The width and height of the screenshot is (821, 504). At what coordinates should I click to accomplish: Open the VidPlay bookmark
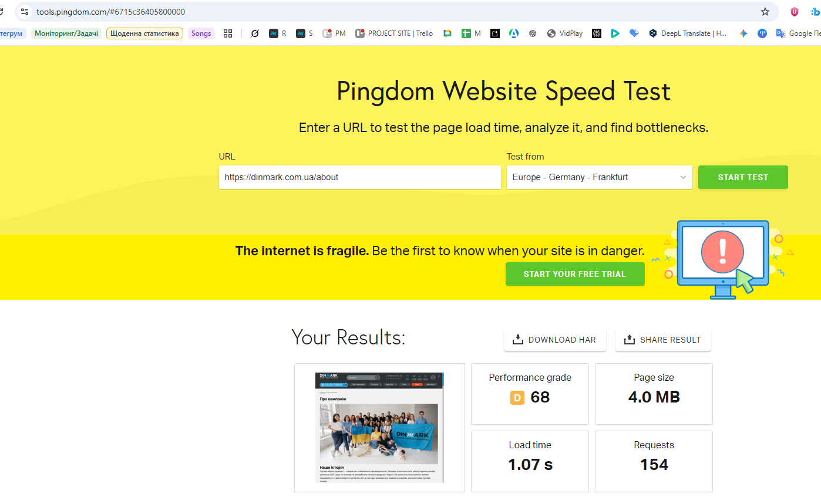pyautogui.click(x=564, y=33)
